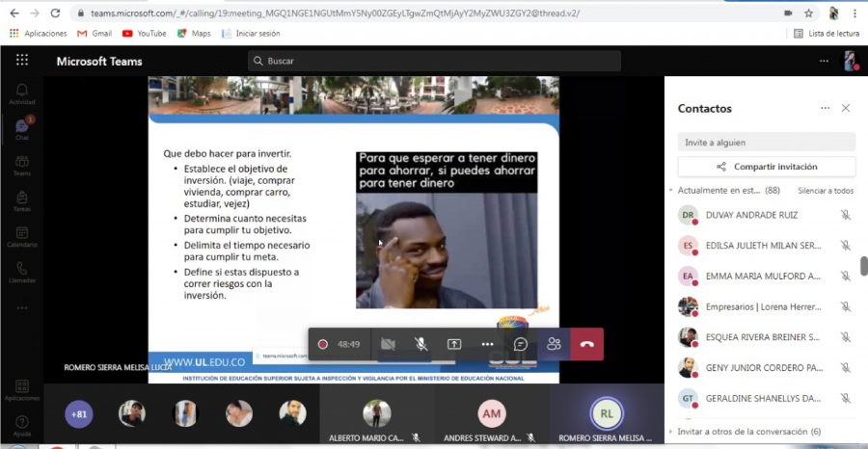Show more apps ellipsis in left rail

[21, 308]
